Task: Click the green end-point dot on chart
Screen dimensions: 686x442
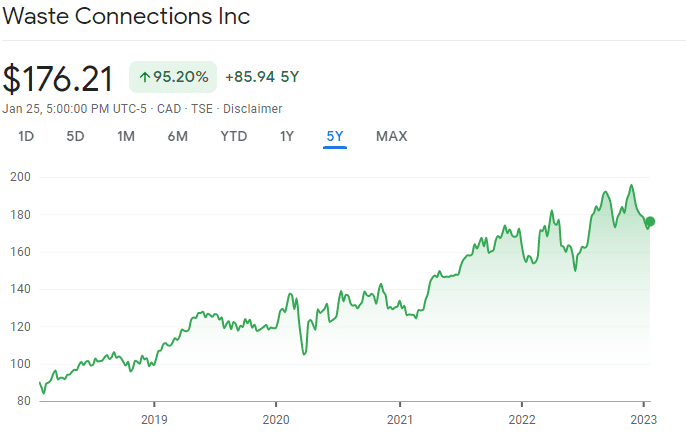Action: 650,222
